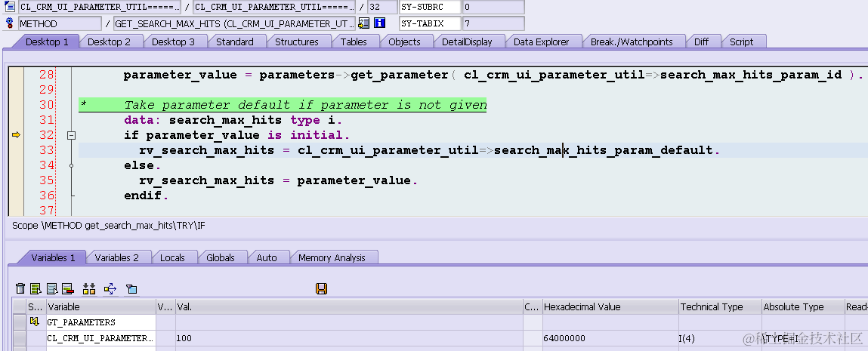Select the GT_PARAMETERS row selector
Image resolution: width=868 pixels, height=351 pixels.
pos(20,322)
